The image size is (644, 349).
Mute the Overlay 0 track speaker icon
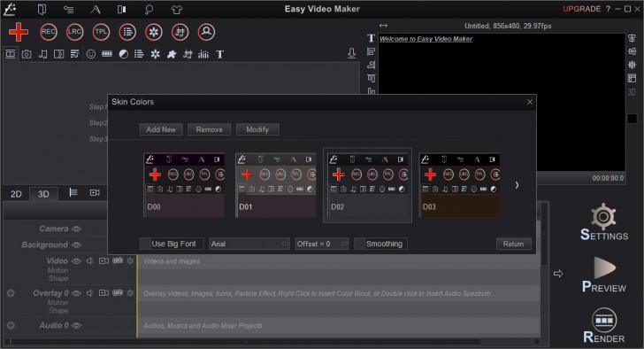[x=90, y=293]
